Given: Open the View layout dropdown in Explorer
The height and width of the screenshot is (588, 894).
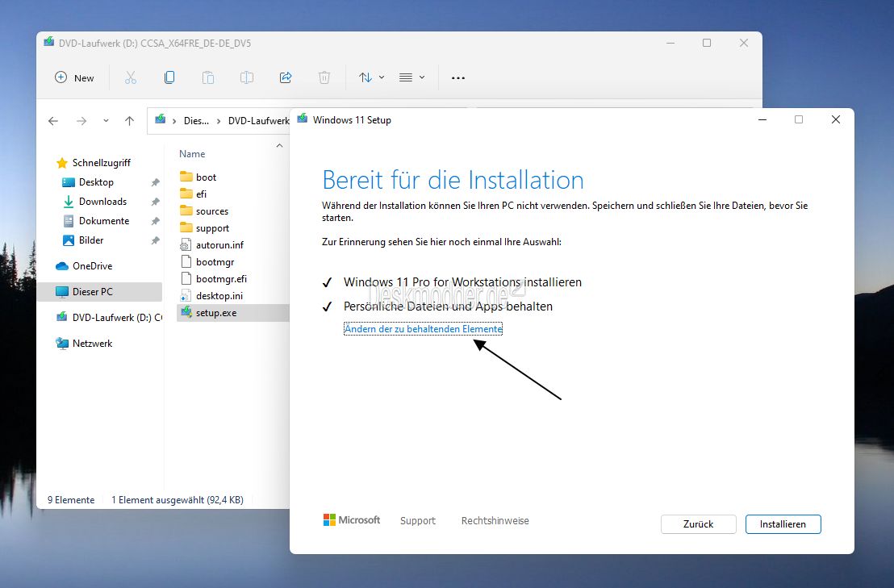Looking at the screenshot, I should (411, 77).
